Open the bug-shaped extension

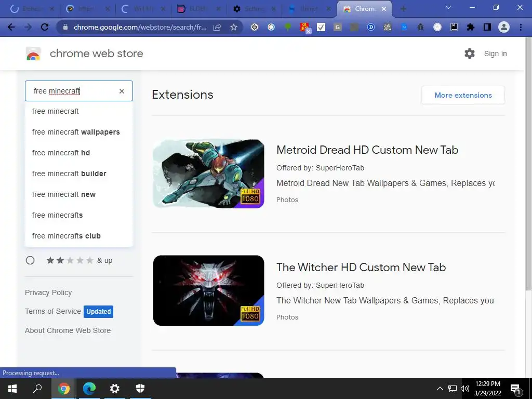click(420, 27)
